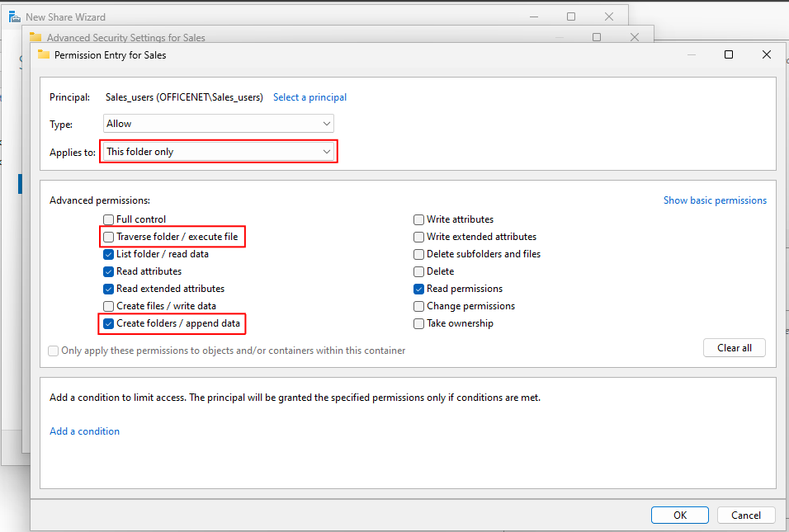
Task: Enable Full control permission
Action: [x=108, y=219]
